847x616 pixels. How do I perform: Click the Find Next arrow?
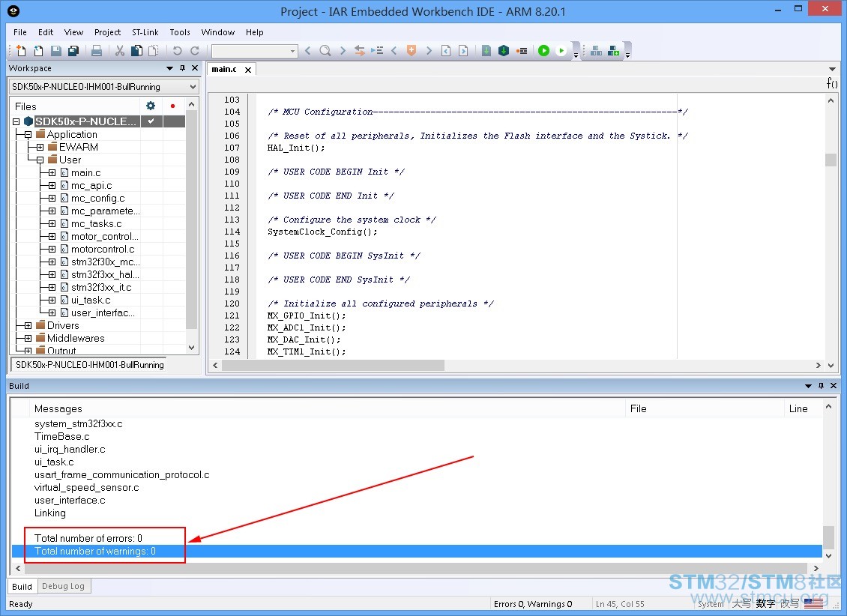[x=343, y=51]
